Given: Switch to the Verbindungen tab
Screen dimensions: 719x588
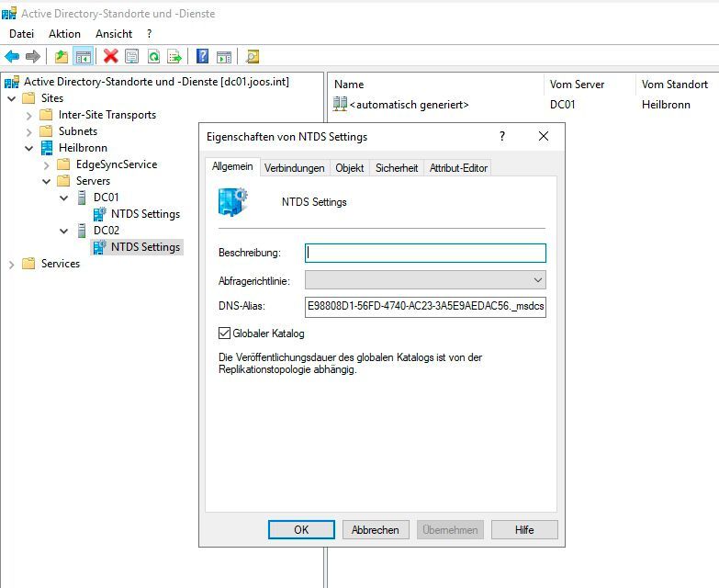Looking at the screenshot, I should click(295, 168).
